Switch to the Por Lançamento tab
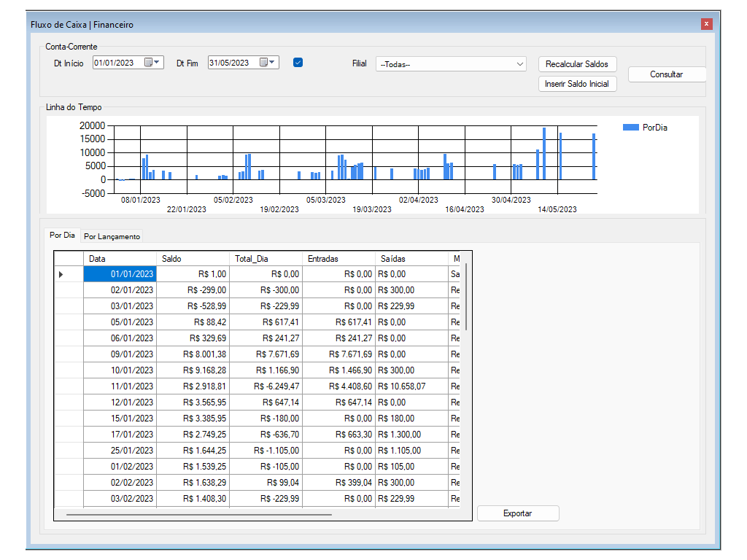The image size is (747, 560). (x=112, y=236)
